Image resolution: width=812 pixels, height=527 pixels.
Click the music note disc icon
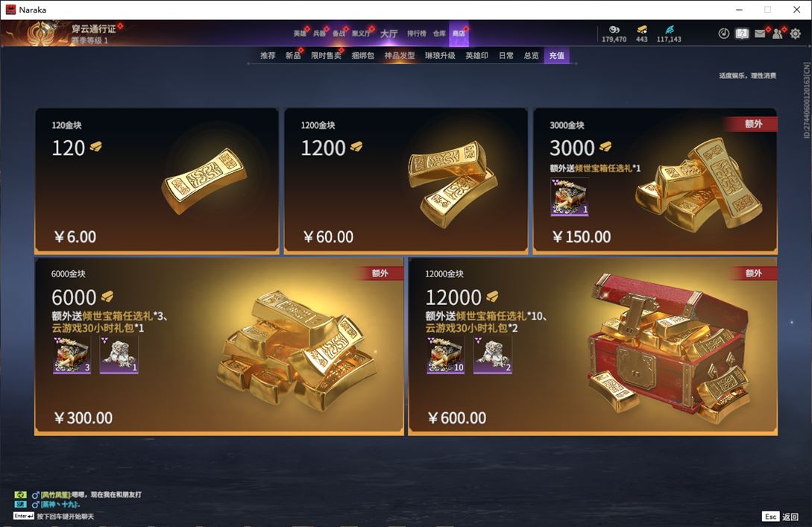tap(723, 34)
